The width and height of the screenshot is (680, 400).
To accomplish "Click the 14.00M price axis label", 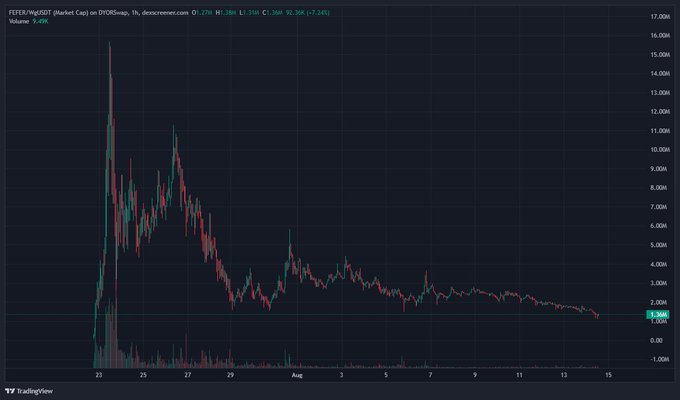I will (x=660, y=74).
